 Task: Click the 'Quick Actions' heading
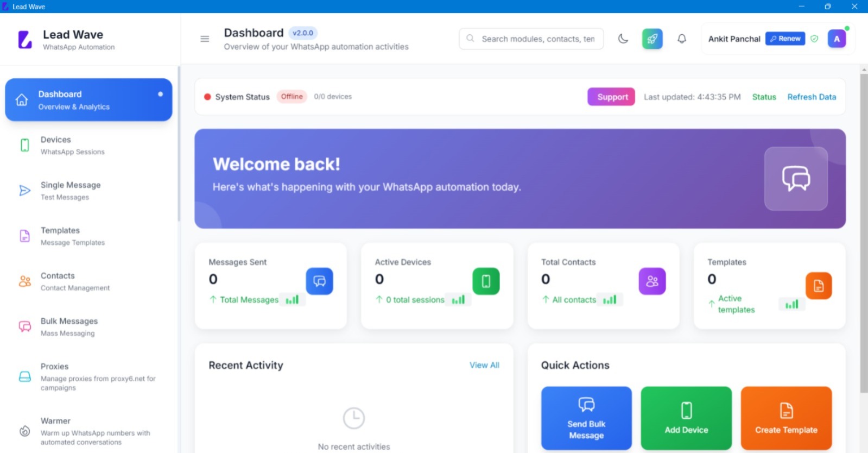pyautogui.click(x=575, y=365)
